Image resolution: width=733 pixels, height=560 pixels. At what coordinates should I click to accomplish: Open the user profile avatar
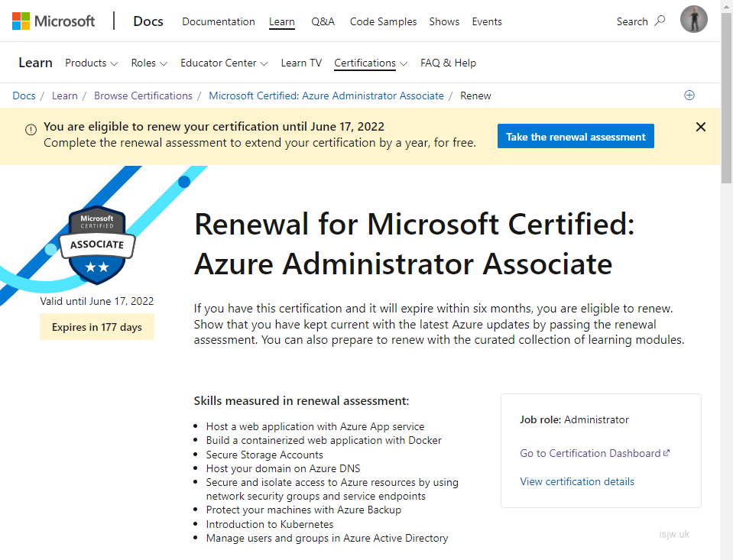(694, 20)
